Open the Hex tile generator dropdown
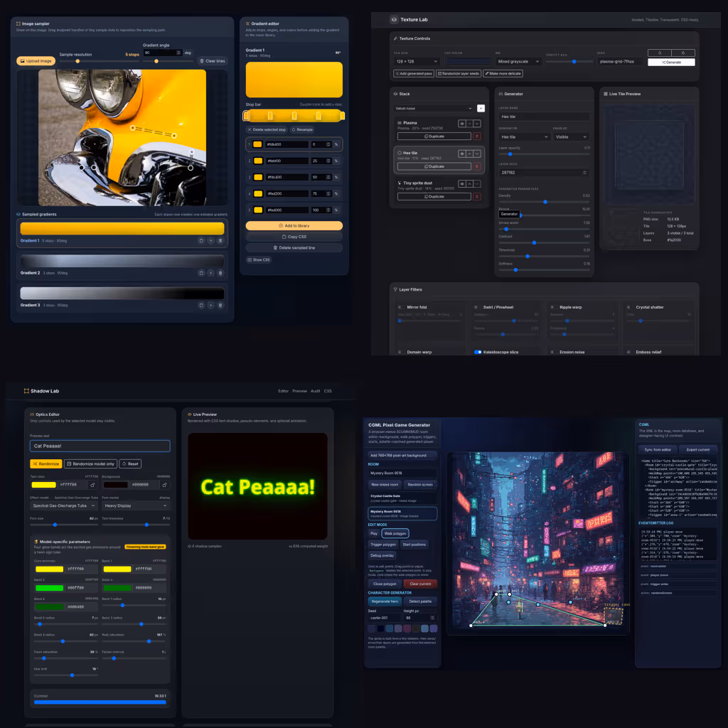This screenshot has width=728, height=728. pos(524,137)
